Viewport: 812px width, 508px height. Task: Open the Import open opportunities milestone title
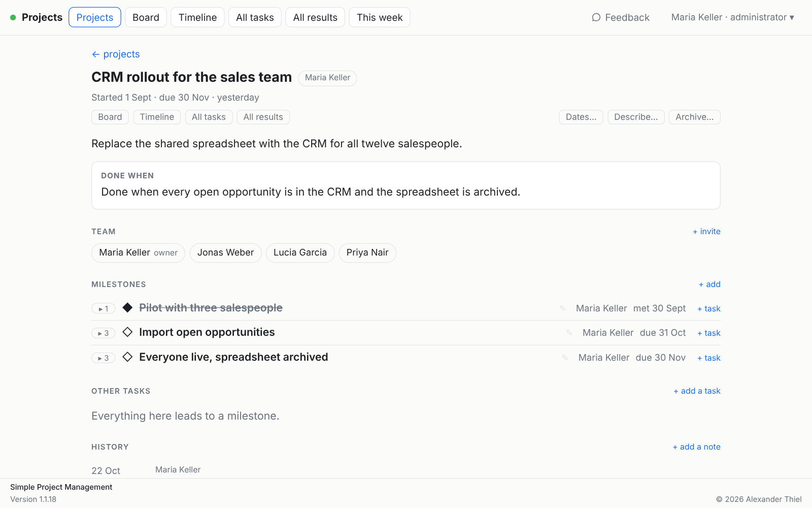coord(207,332)
